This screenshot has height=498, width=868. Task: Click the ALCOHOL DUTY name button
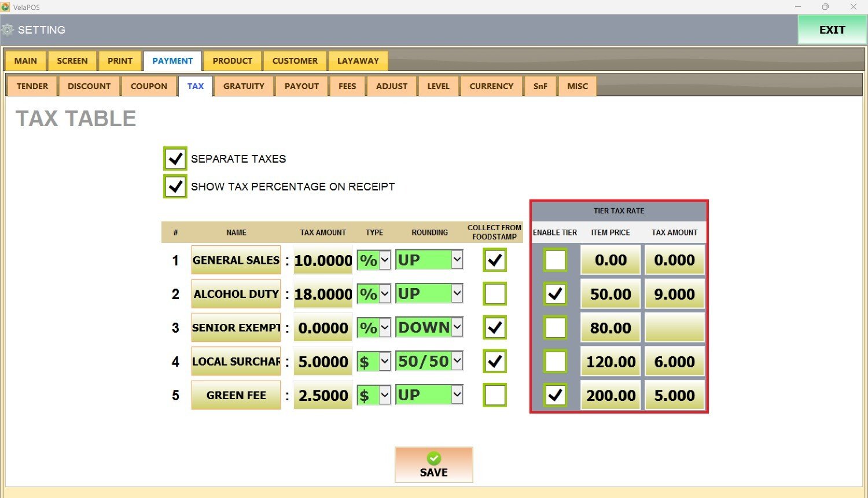pyautogui.click(x=236, y=294)
